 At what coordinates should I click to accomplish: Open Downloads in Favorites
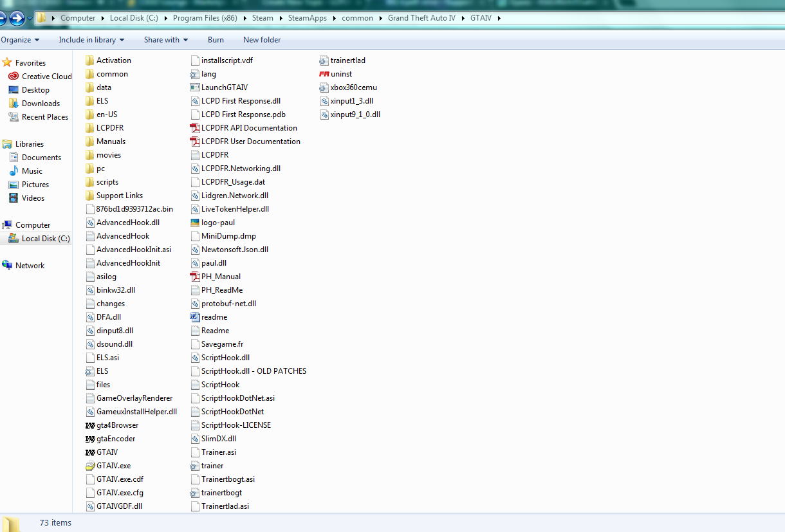(x=34, y=103)
